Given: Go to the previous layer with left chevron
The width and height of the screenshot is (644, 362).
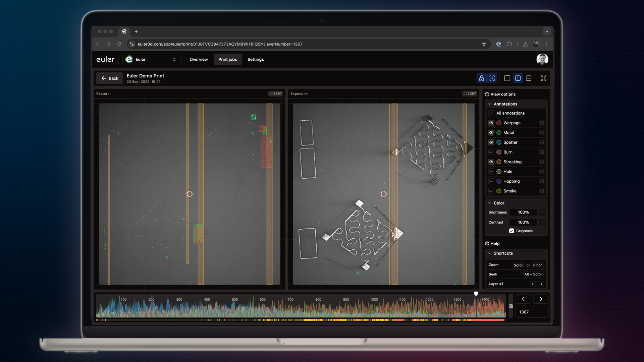Looking at the screenshot, I should click(523, 299).
